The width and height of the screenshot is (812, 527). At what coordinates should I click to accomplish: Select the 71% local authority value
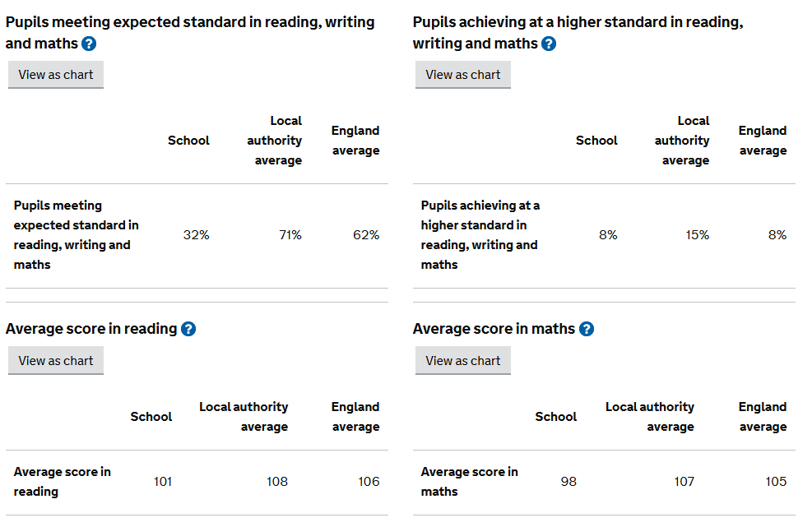click(x=290, y=235)
